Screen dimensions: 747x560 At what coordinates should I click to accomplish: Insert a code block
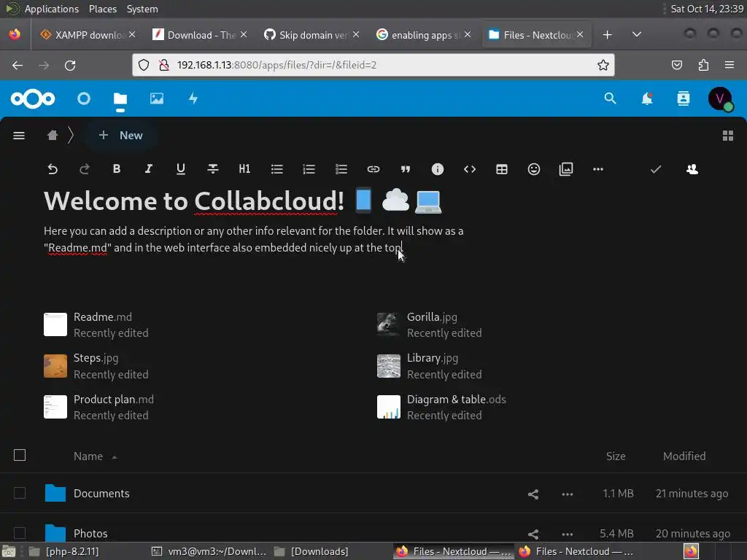point(470,169)
